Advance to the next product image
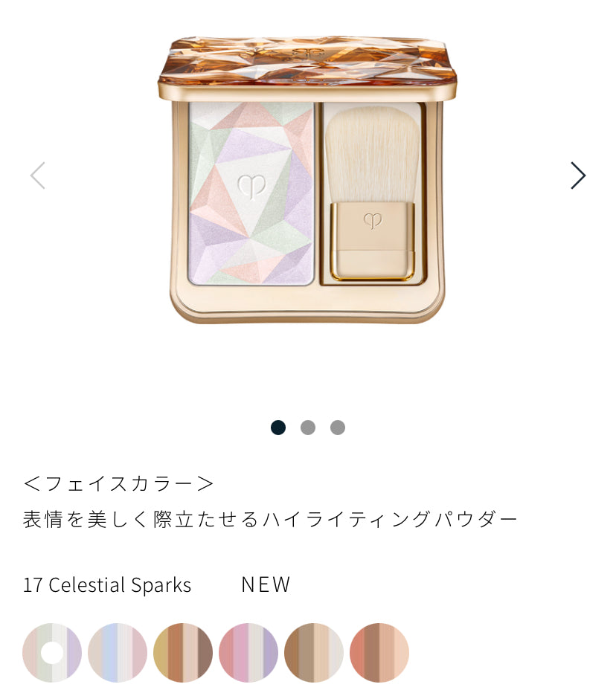The width and height of the screenshot is (616, 693). [x=578, y=175]
